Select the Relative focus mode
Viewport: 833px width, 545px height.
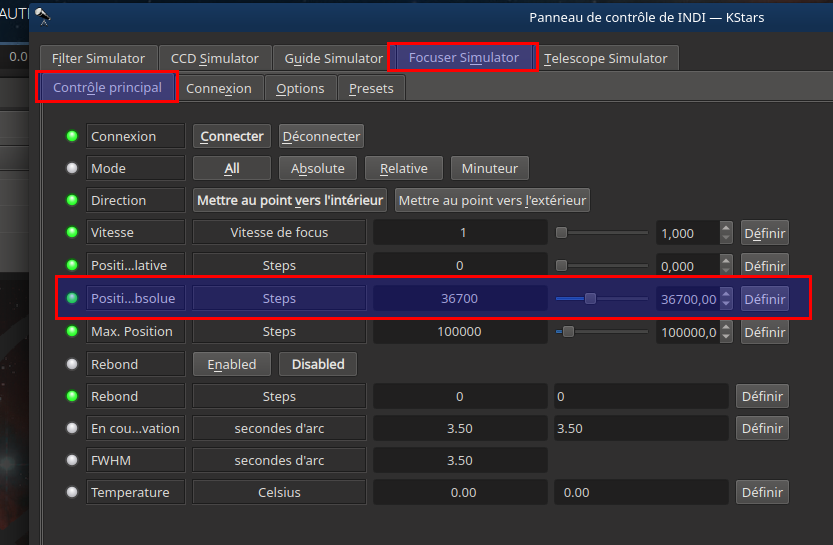click(404, 168)
